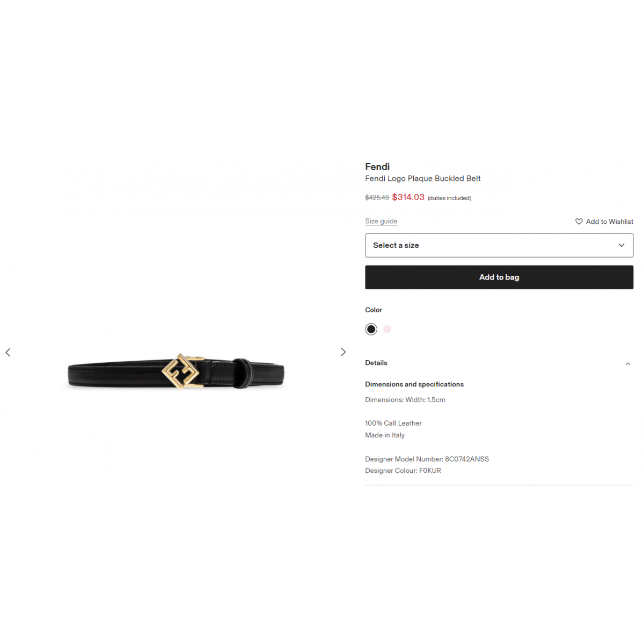Click the Details section heading
644x644 pixels.
pos(376,363)
